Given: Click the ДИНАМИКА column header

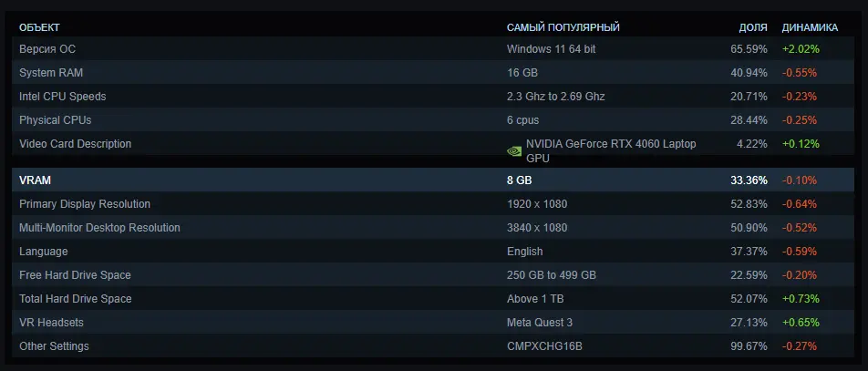Looking at the screenshot, I should (810, 27).
